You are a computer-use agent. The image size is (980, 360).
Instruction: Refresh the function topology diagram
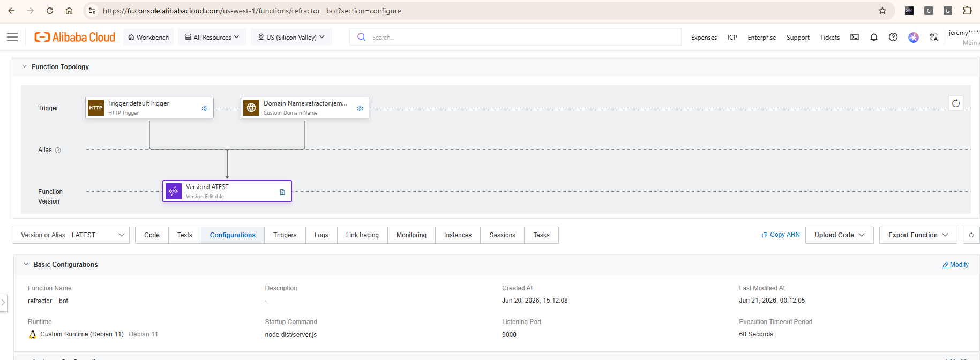pos(956,103)
